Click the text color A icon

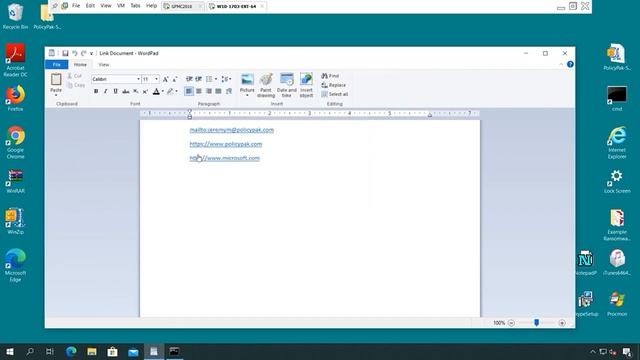point(156,91)
